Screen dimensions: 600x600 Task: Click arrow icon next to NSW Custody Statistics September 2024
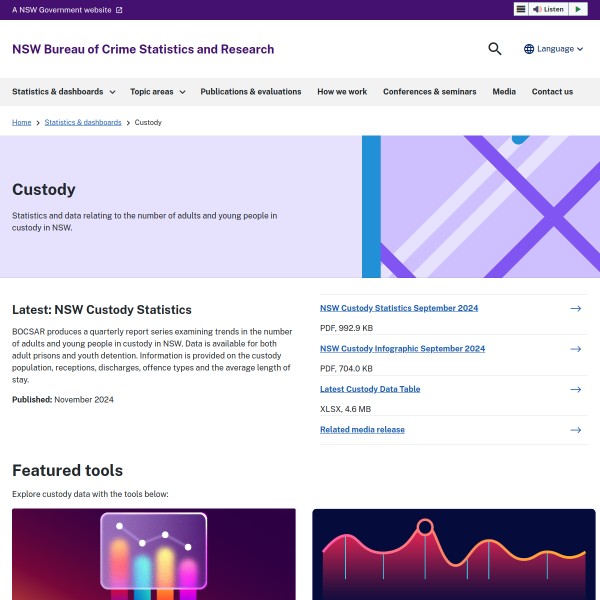tap(575, 309)
